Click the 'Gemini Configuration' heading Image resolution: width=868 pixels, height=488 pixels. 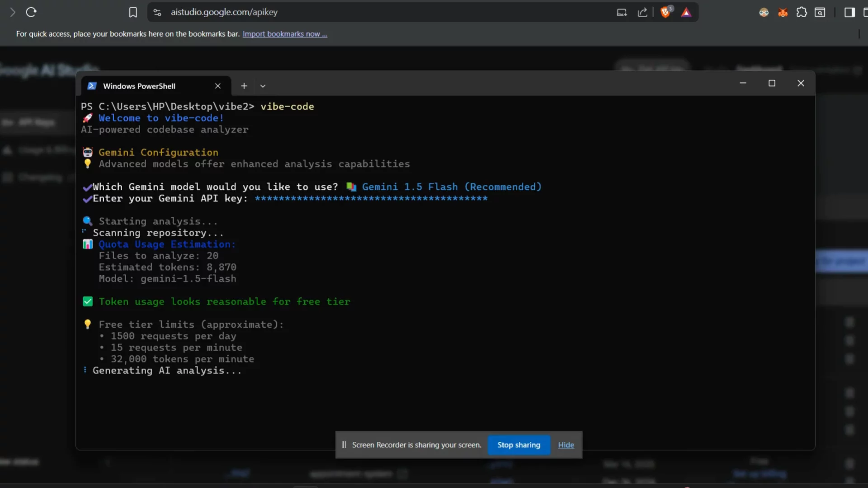pyautogui.click(x=158, y=152)
